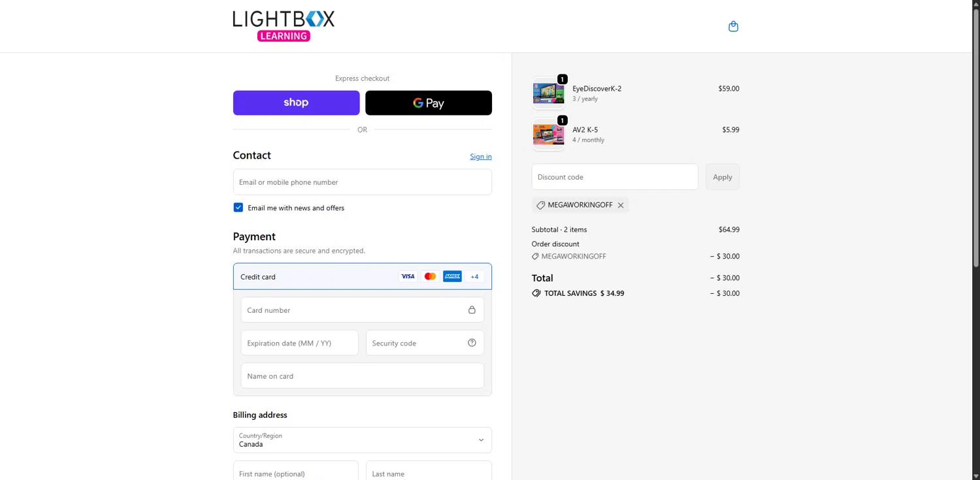This screenshot has width=980, height=480.
Task: Apply the discount code
Action: [x=723, y=177]
